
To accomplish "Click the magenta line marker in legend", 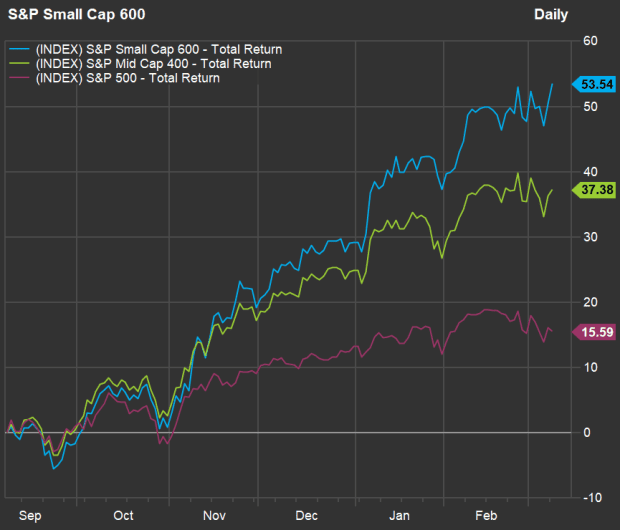I will (18, 78).
